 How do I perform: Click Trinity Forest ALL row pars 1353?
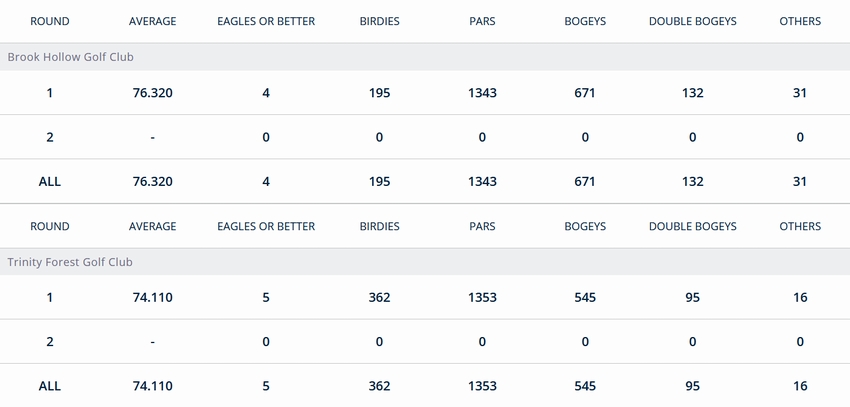482,386
